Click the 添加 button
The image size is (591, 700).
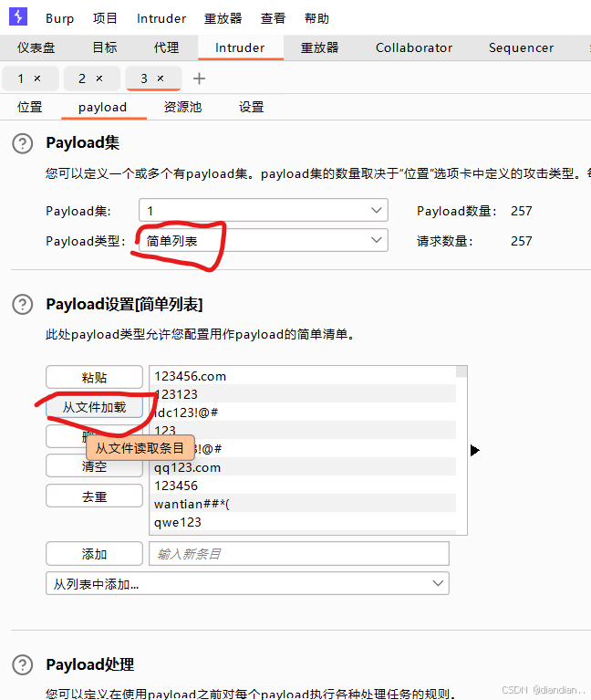[94, 554]
